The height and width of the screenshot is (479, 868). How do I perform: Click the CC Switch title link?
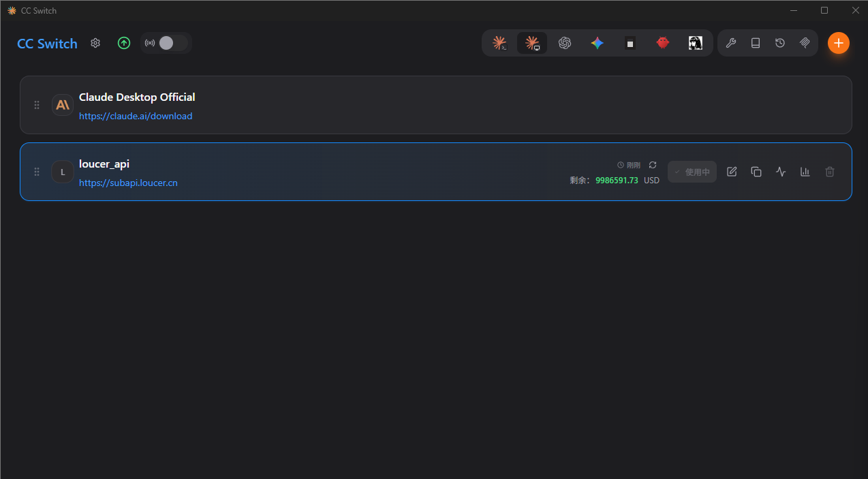[47, 44]
